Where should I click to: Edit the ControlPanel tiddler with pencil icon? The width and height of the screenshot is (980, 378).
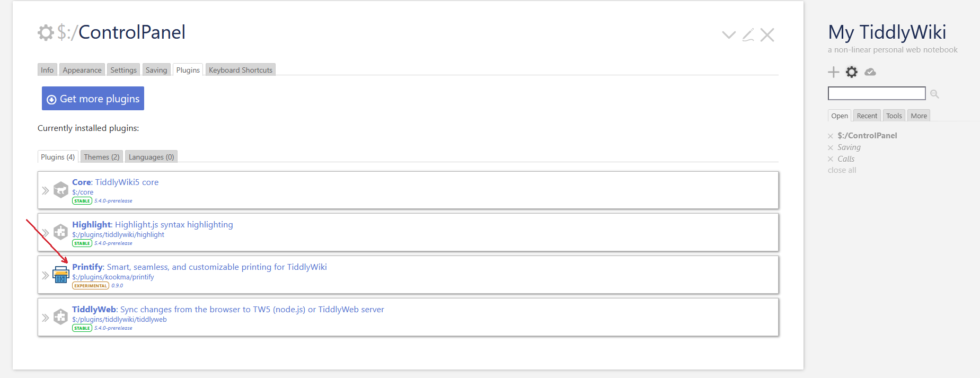coord(748,35)
